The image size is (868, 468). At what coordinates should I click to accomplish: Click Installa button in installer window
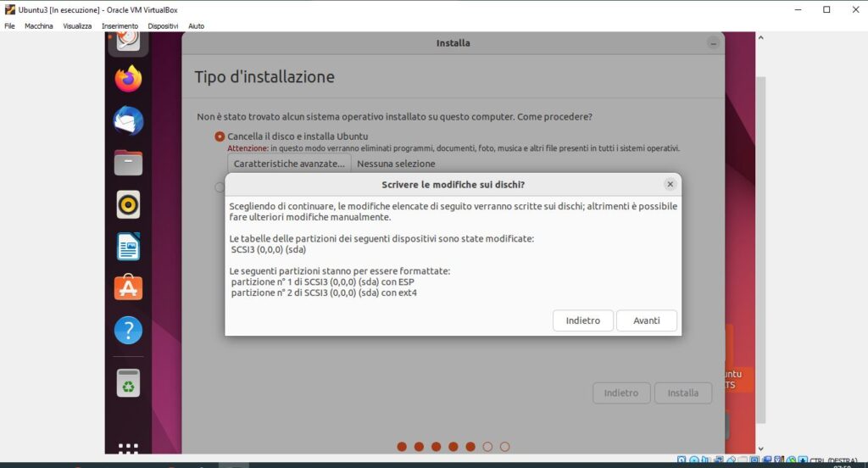coord(683,393)
